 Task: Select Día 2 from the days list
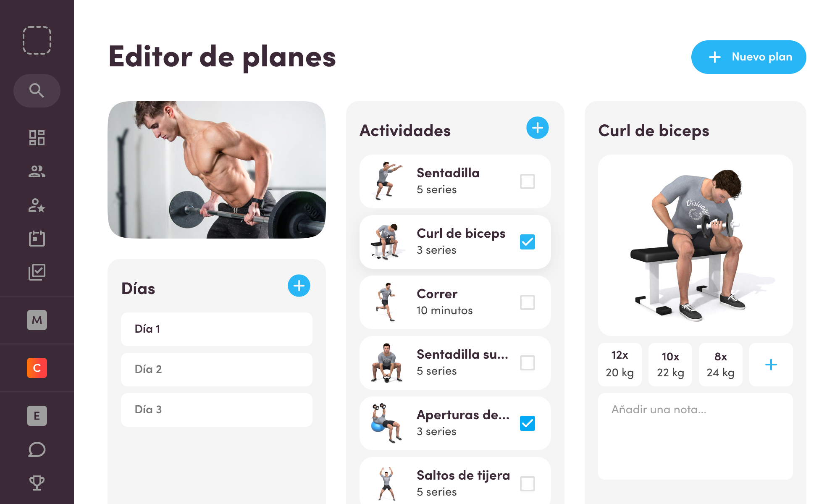tap(216, 368)
